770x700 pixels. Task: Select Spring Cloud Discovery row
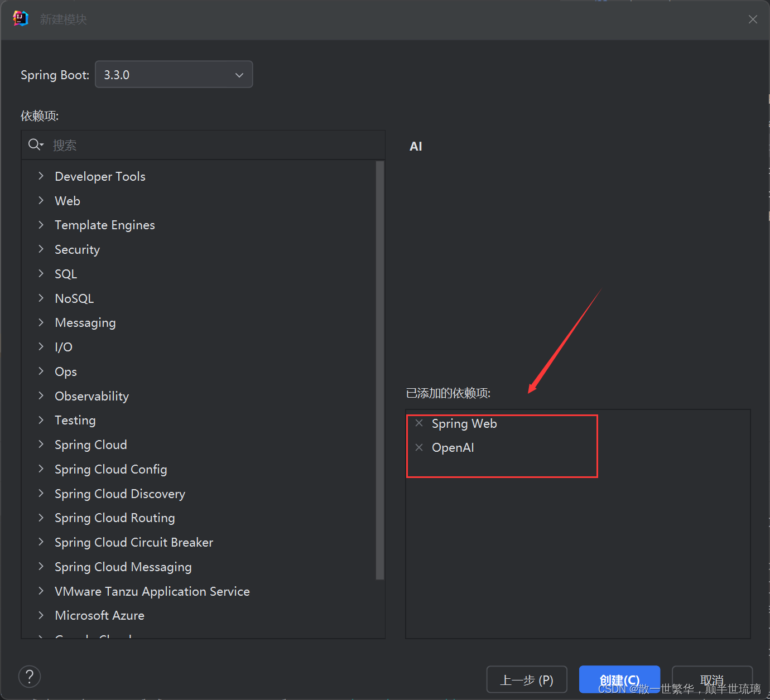pos(199,494)
